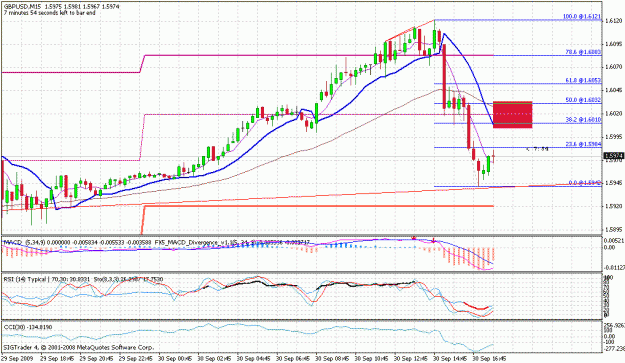Click the 1.5945 price axis label

point(614,183)
